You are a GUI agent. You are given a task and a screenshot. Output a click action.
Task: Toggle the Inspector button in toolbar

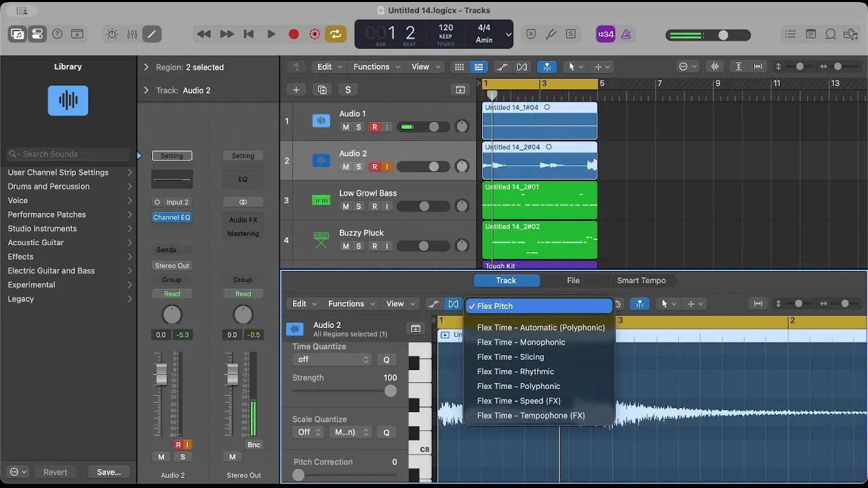pos(37,34)
